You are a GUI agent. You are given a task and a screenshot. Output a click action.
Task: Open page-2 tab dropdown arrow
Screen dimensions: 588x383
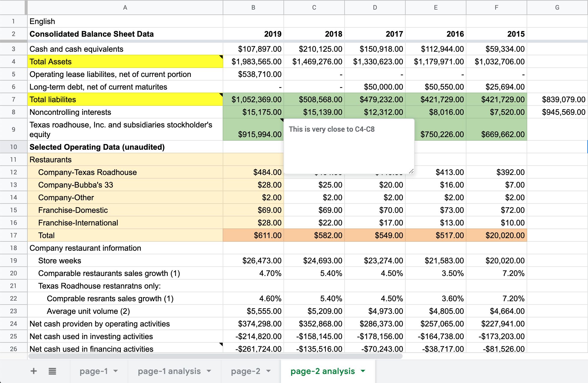coord(268,371)
